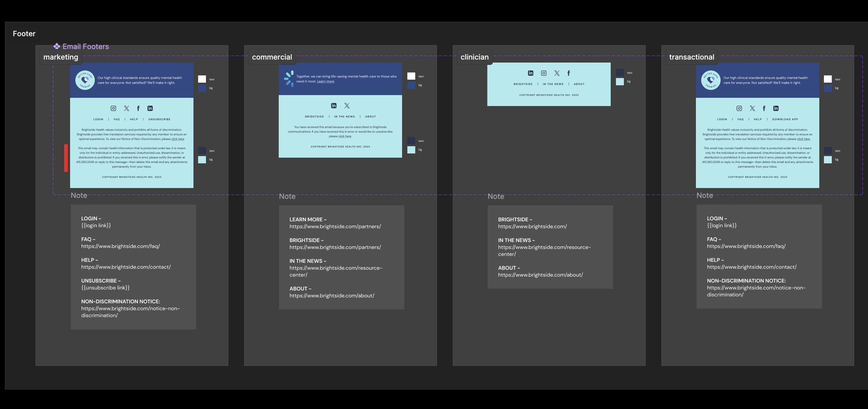
Task: Select the red bar left of marketing footer
Action: pos(66,158)
